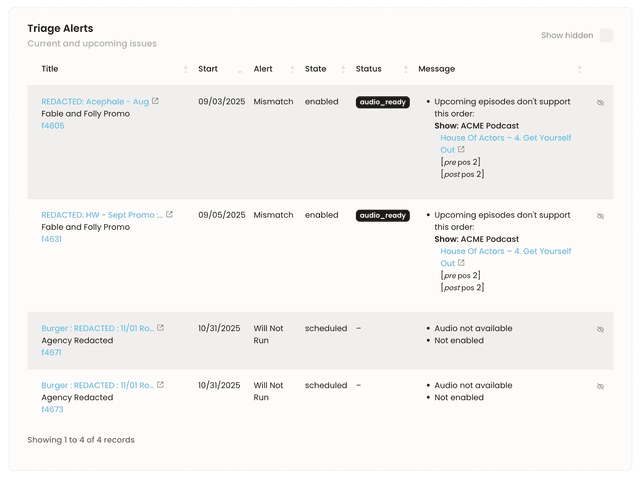Click the Triage Alerts heading
Viewport: 640px width, 481px height.
tap(60, 29)
